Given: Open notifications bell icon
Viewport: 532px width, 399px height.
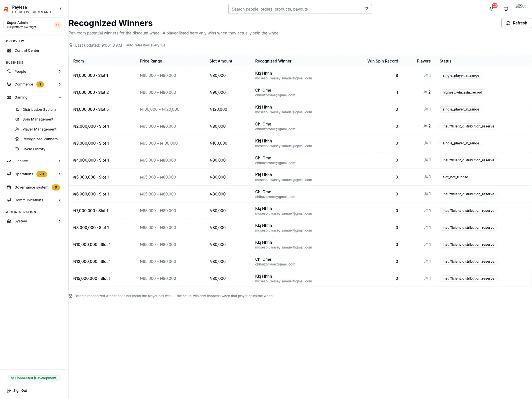Looking at the screenshot, I should point(491,9).
